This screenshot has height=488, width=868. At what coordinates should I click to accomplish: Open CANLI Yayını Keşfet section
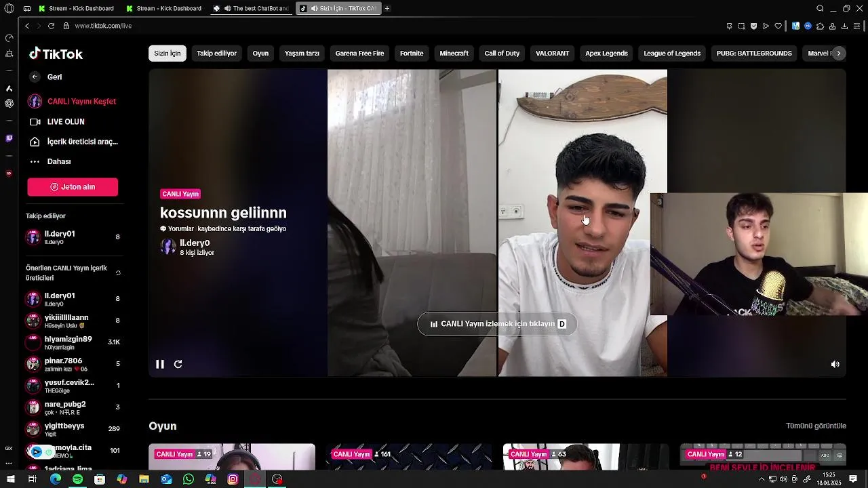72,101
